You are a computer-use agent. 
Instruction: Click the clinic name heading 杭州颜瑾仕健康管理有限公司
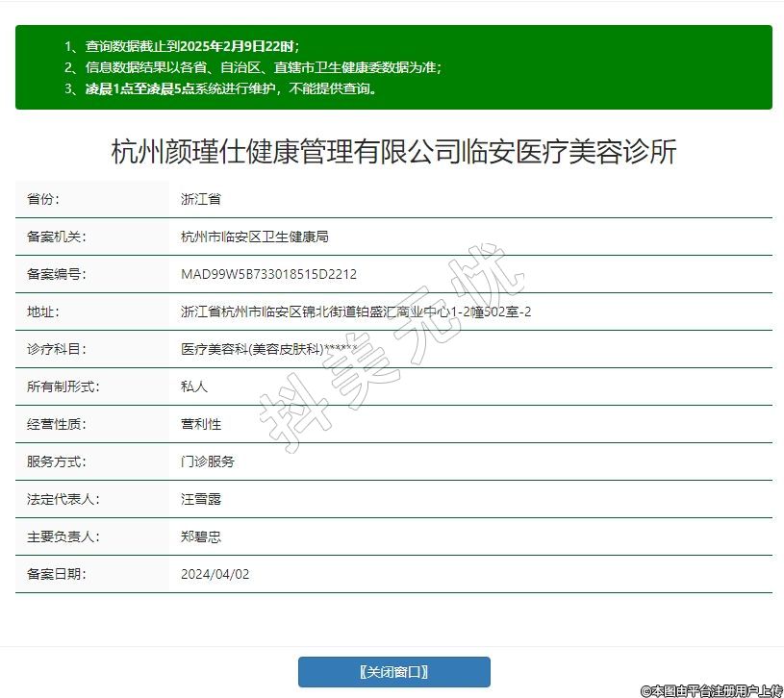tap(393, 152)
